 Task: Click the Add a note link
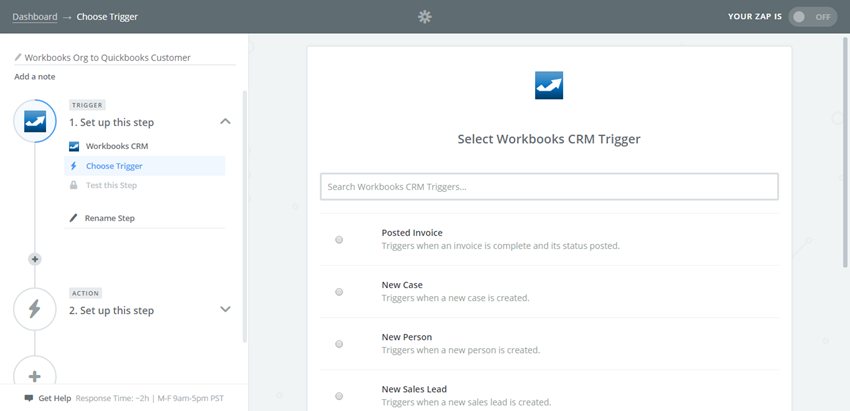pyautogui.click(x=35, y=76)
